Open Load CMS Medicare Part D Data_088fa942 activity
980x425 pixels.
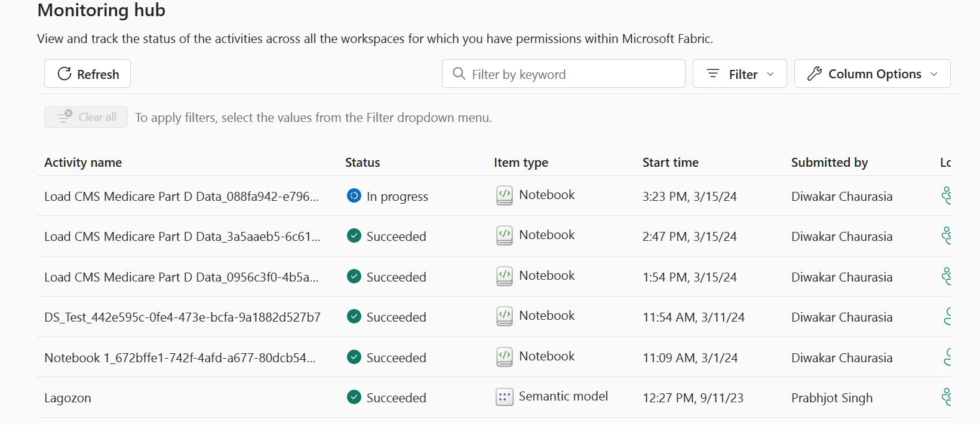pyautogui.click(x=182, y=197)
